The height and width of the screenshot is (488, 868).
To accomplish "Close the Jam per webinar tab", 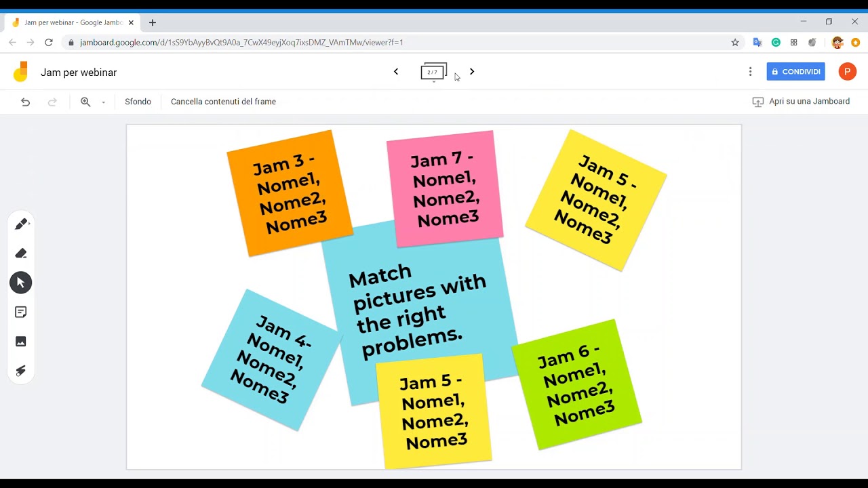I will 131,22.
